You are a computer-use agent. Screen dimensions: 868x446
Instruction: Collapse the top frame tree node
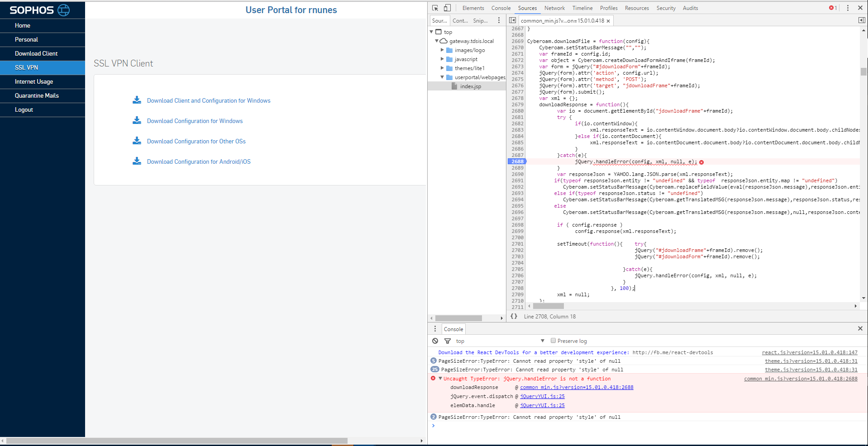tap(431, 32)
